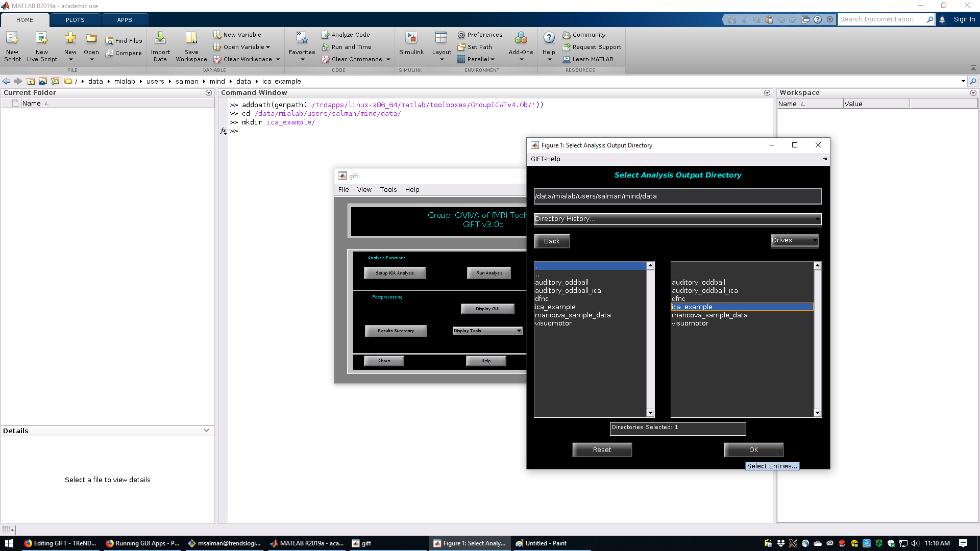Viewport: 980px width, 551px height.
Task: Open the Display Tools dropdown in gift
Action: point(487,331)
